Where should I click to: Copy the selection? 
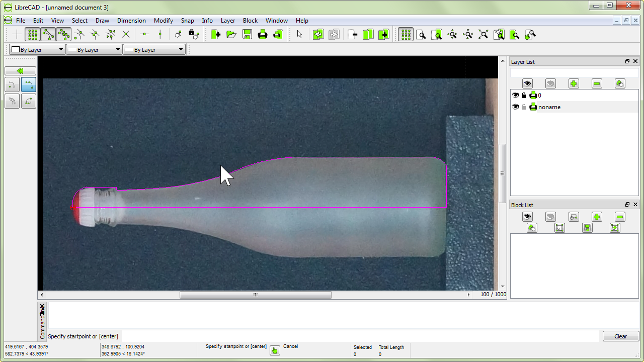368,34
